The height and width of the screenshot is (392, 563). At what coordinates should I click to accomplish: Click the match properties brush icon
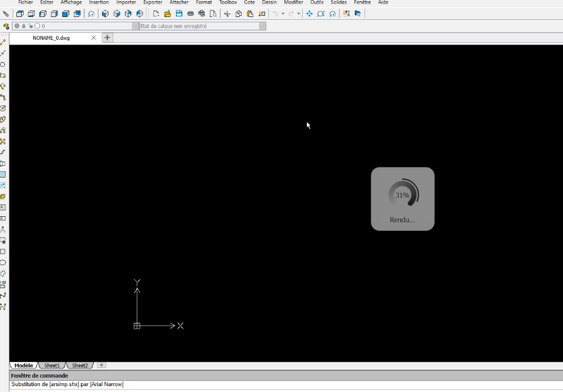(262, 14)
